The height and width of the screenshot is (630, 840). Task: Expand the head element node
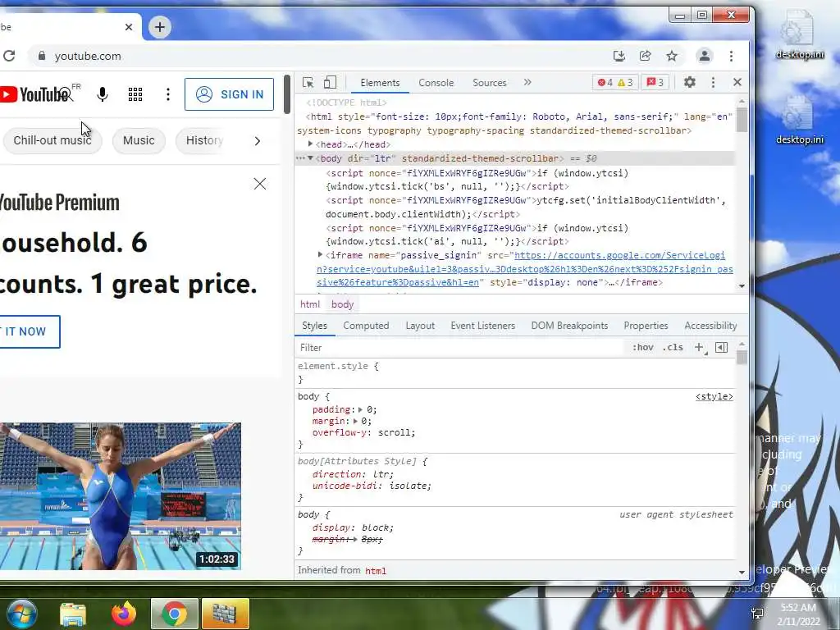pos(310,144)
